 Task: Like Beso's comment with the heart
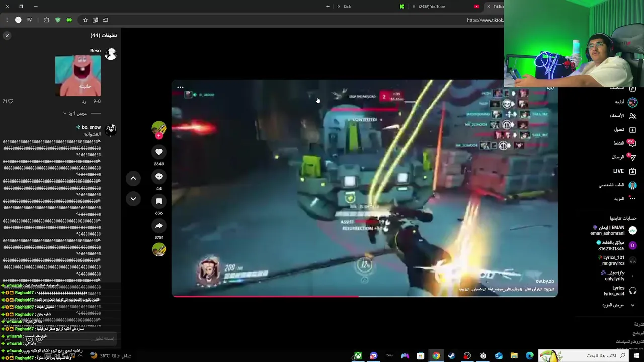coord(10,101)
